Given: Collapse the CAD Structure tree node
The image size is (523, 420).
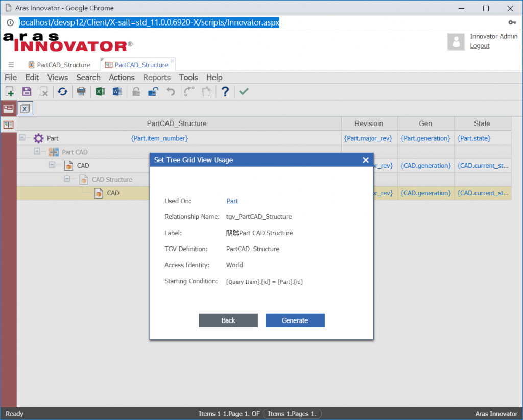Looking at the screenshot, I should (x=67, y=178).
